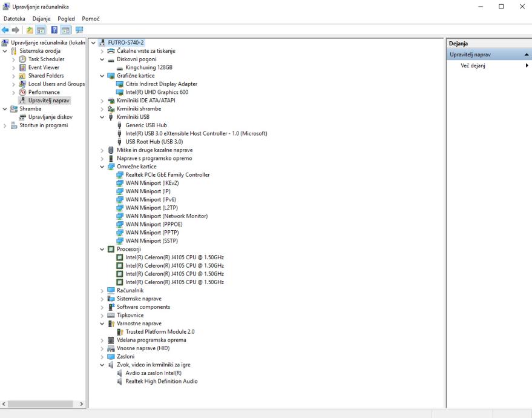Collapse the Procesorji node
The width and height of the screenshot is (532, 418).
(x=102, y=249)
